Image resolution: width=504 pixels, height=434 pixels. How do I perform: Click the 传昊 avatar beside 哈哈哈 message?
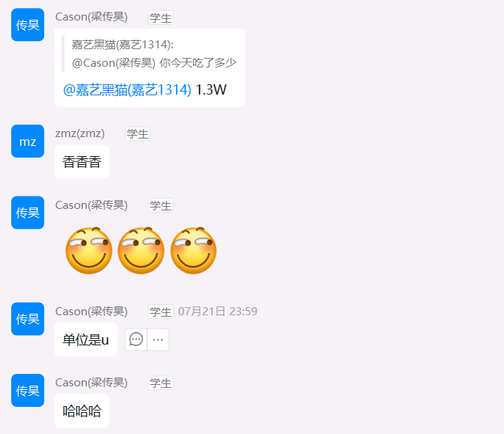point(28,390)
